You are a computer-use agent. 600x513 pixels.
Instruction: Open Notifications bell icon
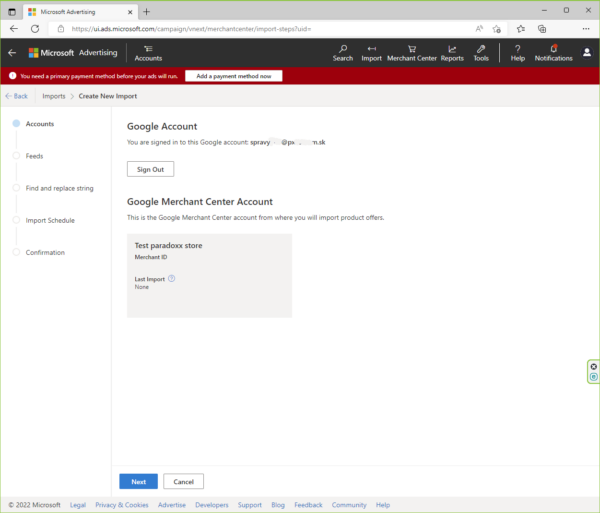point(553,49)
